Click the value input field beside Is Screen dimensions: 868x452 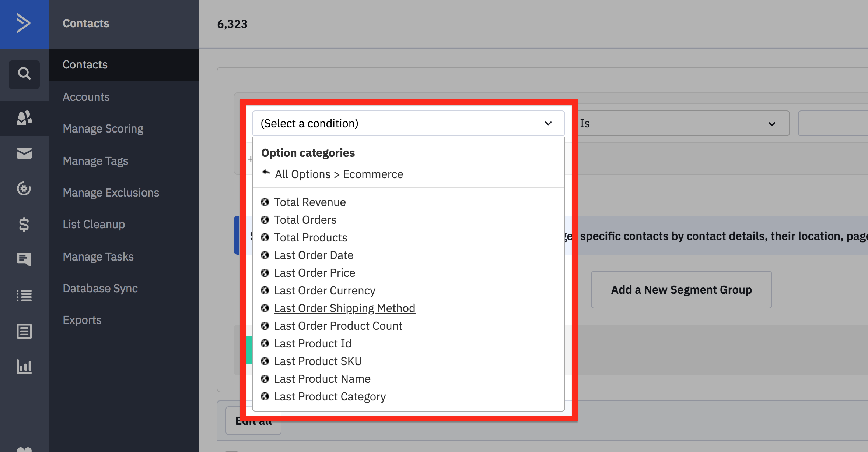pyautogui.click(x=833, y=123)
